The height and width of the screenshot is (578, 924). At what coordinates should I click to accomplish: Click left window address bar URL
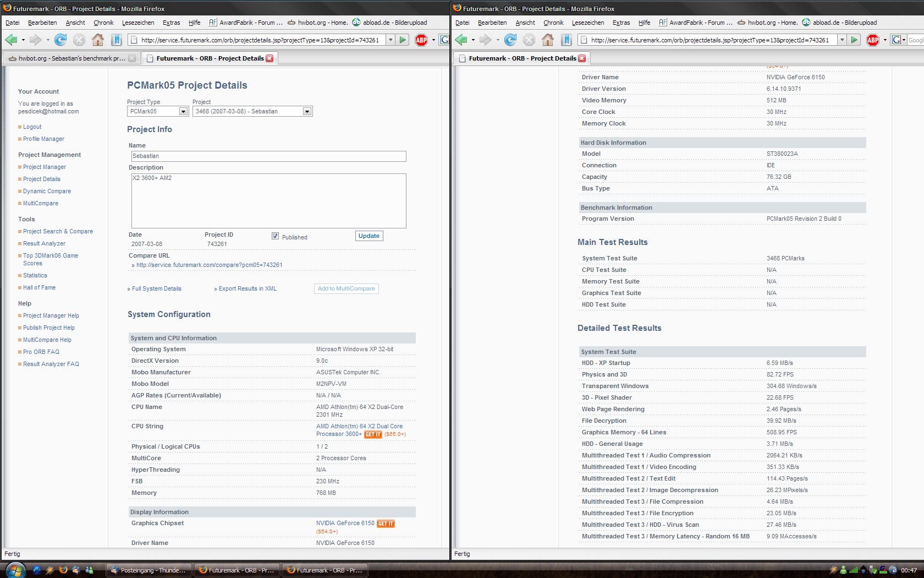[260, 40]
